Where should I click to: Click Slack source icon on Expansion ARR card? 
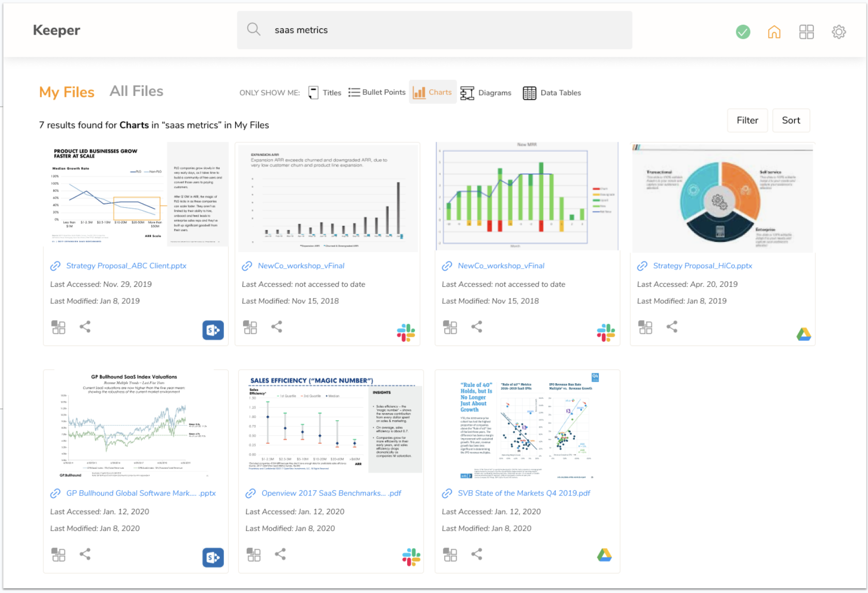pos(406,333)
